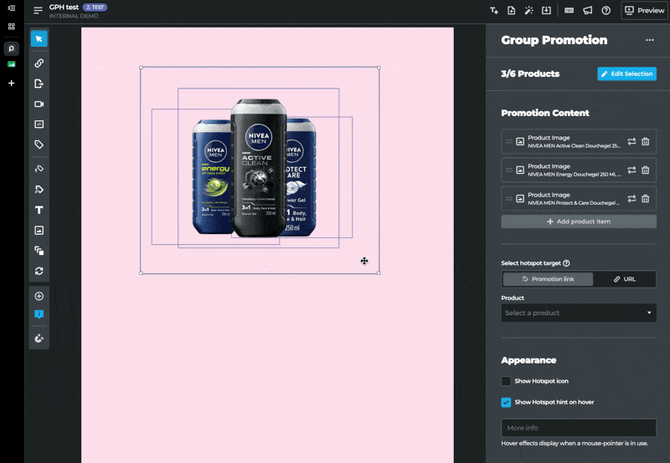Click the magic wand icon
This screenshot has height=463, width=670.
pos(529,11)
